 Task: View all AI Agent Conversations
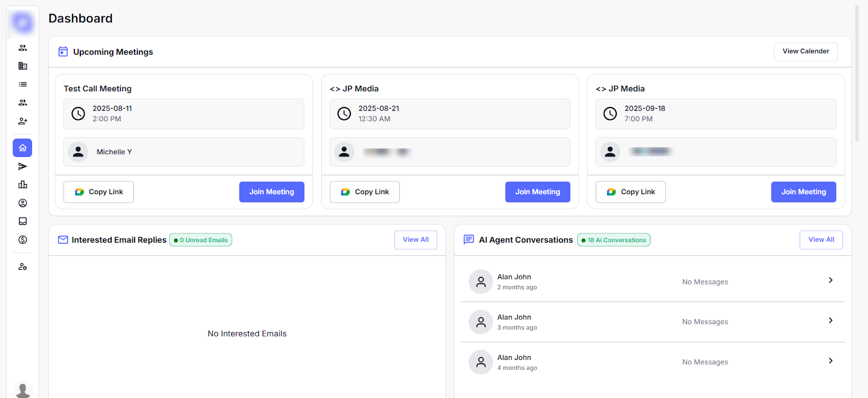point(821,239)
